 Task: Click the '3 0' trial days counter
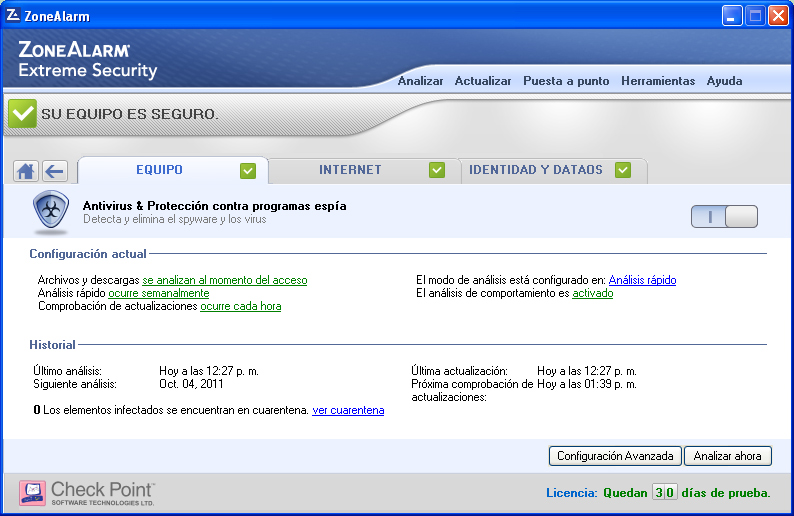(664, 492)
